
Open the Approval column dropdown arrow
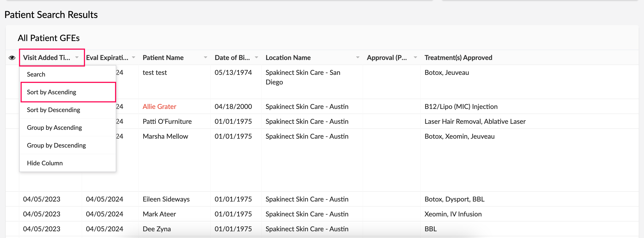tap(415, 57)
